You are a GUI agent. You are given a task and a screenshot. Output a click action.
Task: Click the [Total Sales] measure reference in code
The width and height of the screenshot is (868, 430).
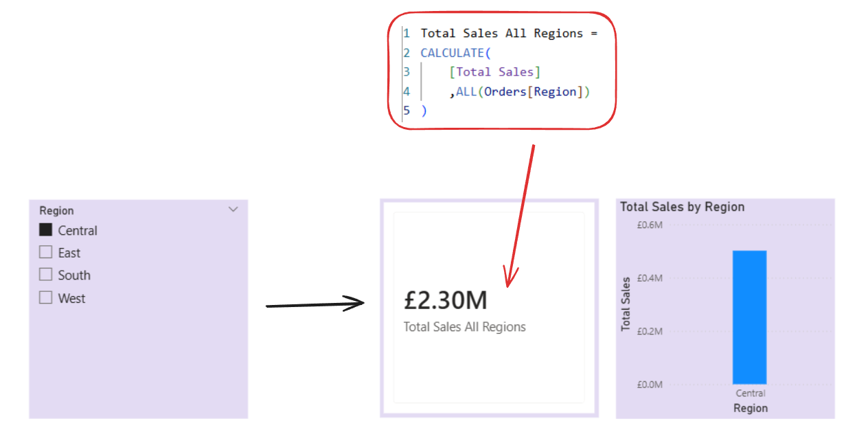pyautogui.click(x=494, y=72)
